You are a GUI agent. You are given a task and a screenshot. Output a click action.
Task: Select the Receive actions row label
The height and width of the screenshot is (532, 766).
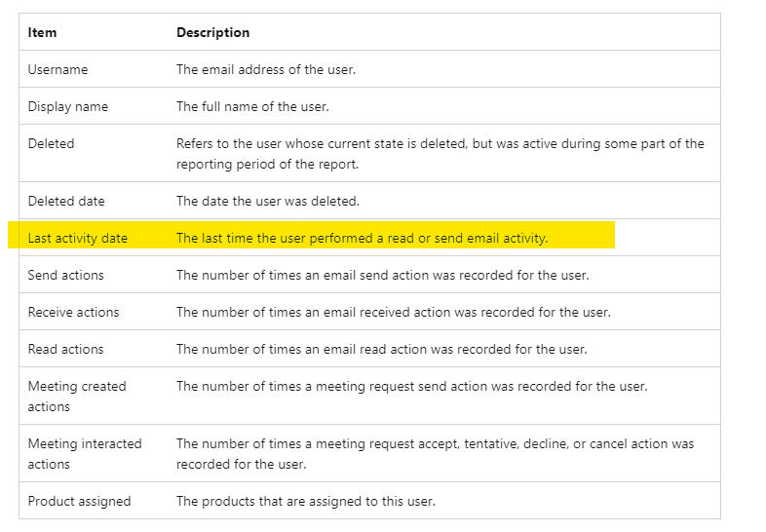tap(73, 312)
